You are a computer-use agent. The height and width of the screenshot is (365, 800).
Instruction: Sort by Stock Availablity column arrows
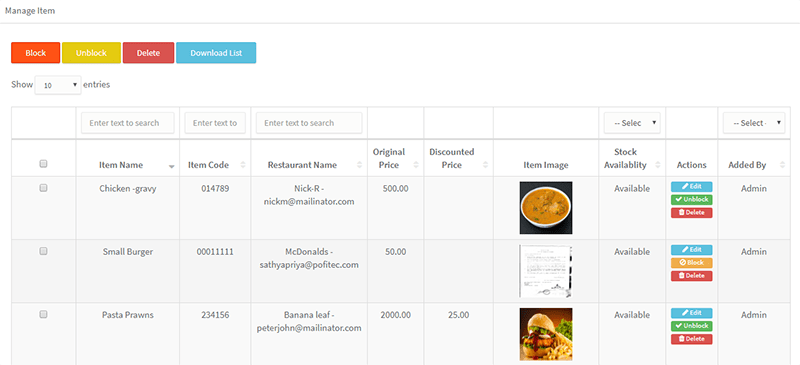tap(658, 165)
